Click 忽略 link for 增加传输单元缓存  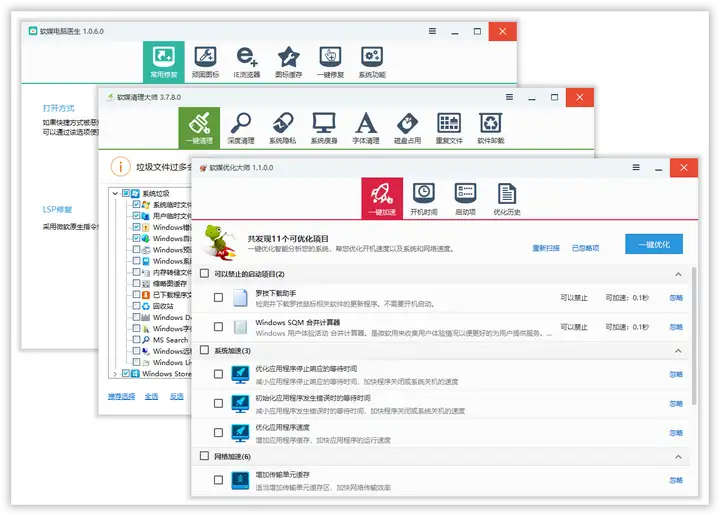point(676,480)
